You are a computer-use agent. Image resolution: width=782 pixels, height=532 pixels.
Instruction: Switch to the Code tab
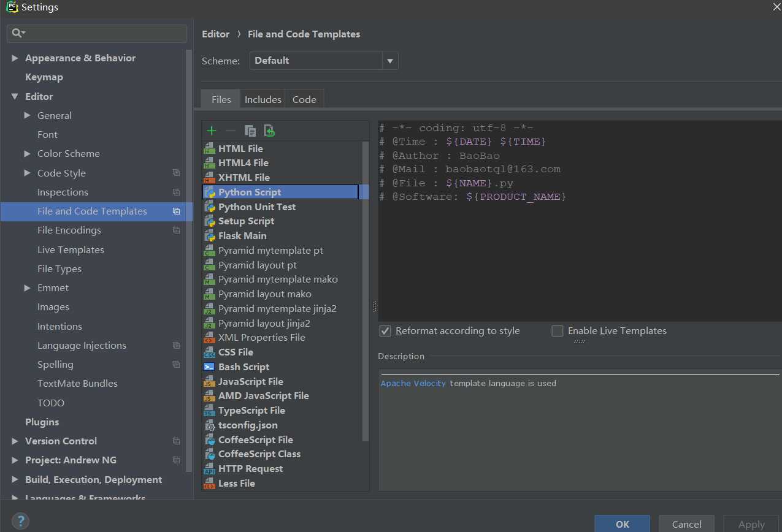click(304, 99)
